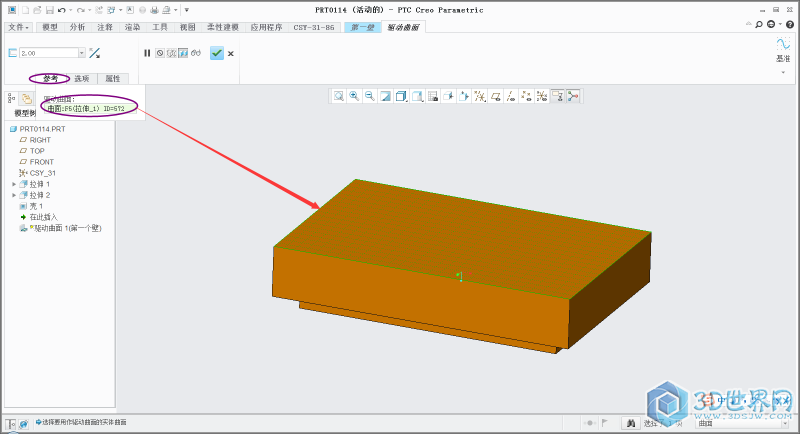
Task: Expand the 拉伸 1 feature node
Action: (14, 184)
